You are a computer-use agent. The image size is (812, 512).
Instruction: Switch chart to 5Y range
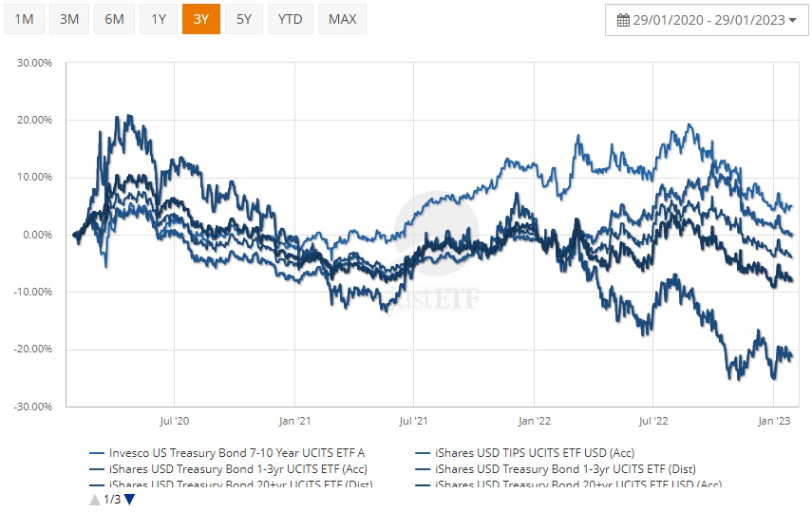coord(244,19)
